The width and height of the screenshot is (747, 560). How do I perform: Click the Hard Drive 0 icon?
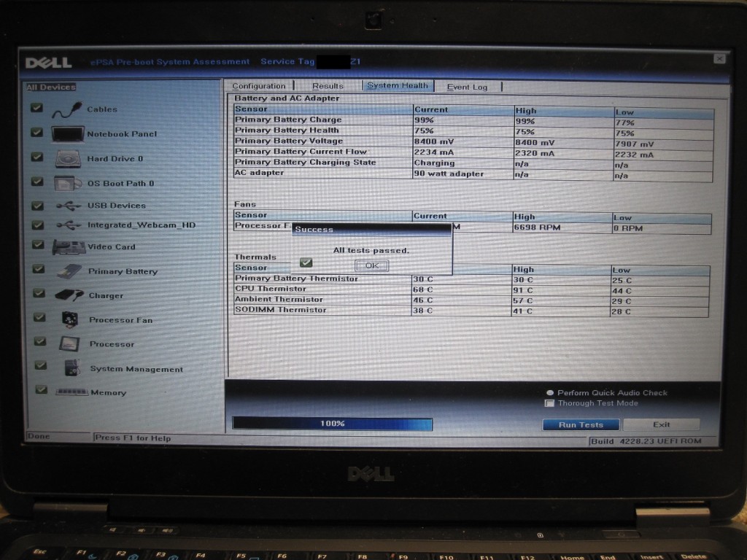[68, 159]
